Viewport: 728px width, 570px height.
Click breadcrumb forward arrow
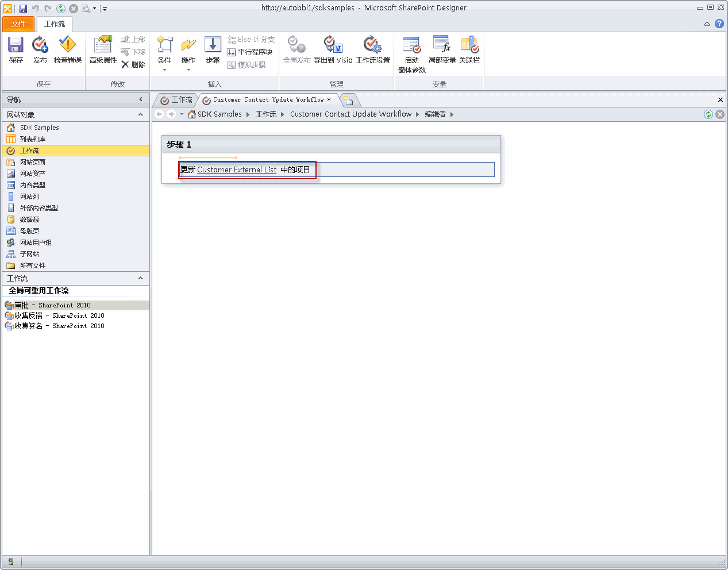click(x=171, y=114)
